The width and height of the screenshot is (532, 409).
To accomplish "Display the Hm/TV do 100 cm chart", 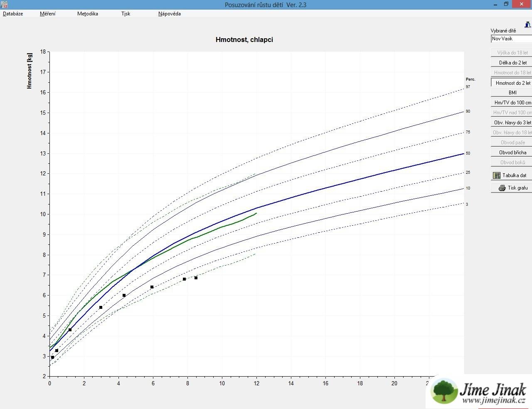I will (512, 103).
